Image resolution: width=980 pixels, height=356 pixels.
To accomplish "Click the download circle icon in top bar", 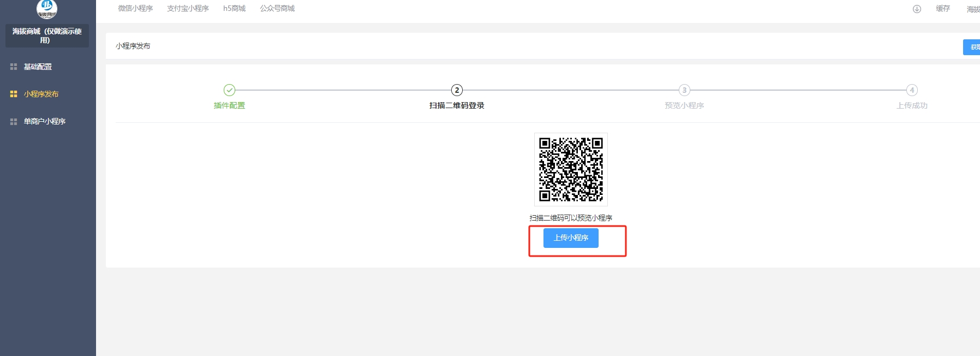I will tap(917, 9).
